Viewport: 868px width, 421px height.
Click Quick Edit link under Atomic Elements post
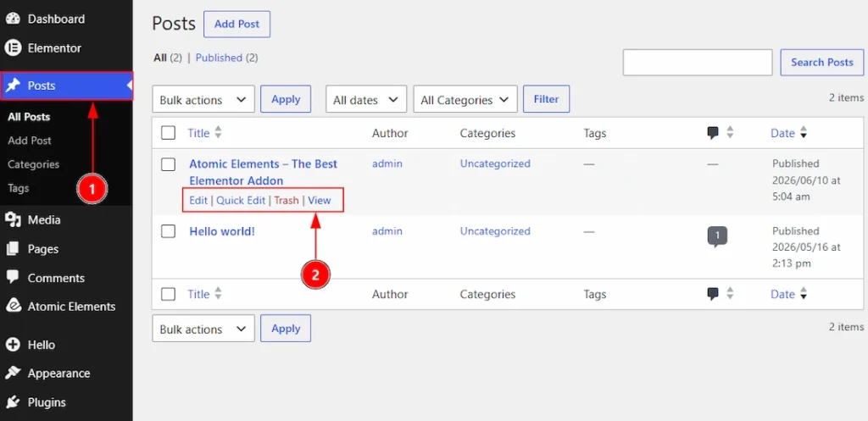241,200
